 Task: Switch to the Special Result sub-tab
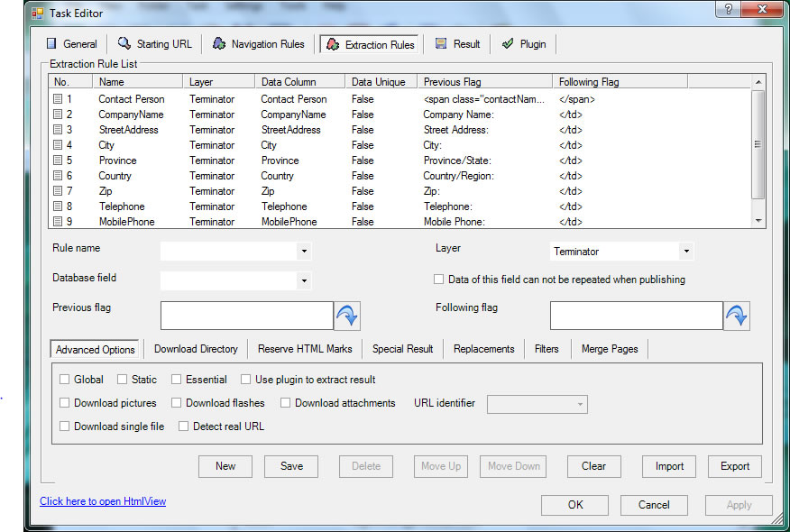pyautogui.click(x=402, y=349)
